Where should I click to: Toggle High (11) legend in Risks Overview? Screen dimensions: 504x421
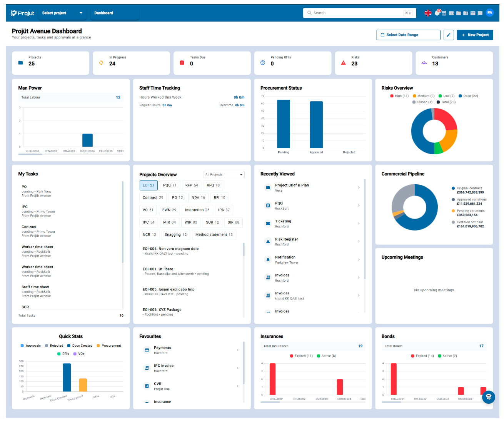click(x=399, y=96)
